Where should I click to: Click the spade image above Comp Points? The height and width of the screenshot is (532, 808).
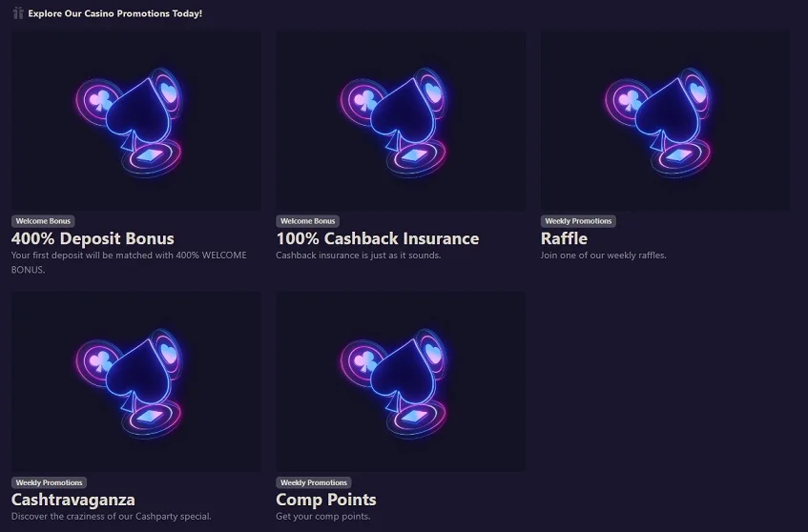click(x=401, y=381)
